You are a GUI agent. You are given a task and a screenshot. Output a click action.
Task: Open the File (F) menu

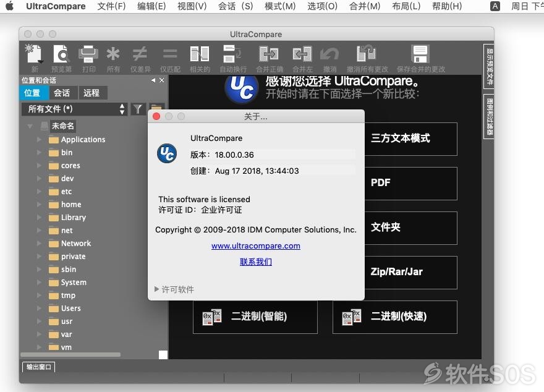click(x=111, y=6)
